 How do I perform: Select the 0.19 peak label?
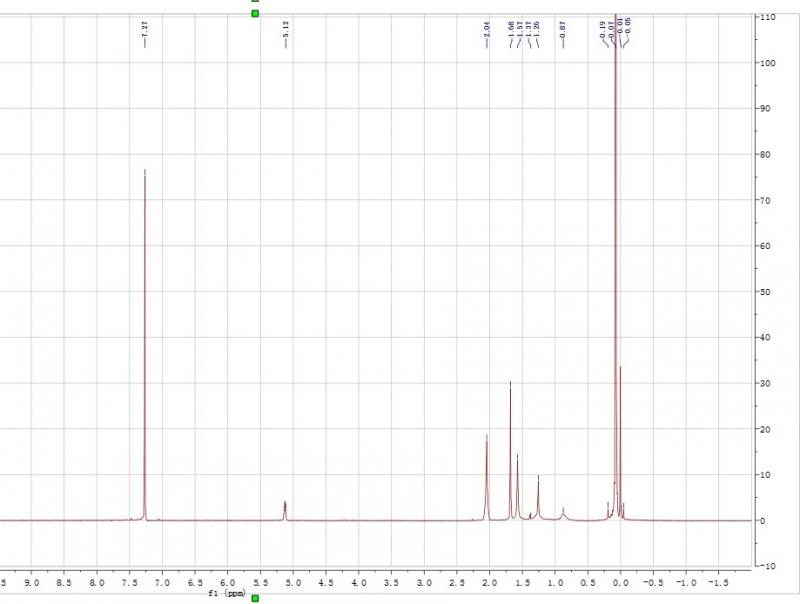(x=603, y=29)
